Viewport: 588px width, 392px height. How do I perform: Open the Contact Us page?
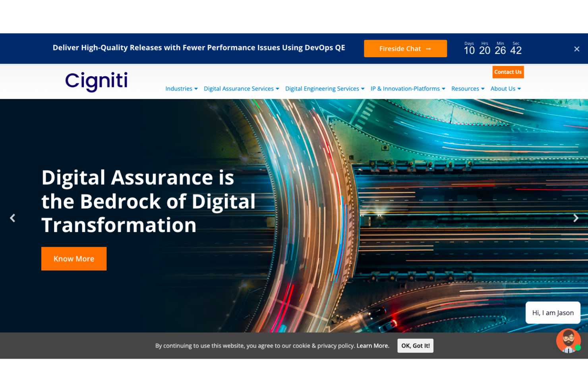pyautogui.click(x=508, y=72)
